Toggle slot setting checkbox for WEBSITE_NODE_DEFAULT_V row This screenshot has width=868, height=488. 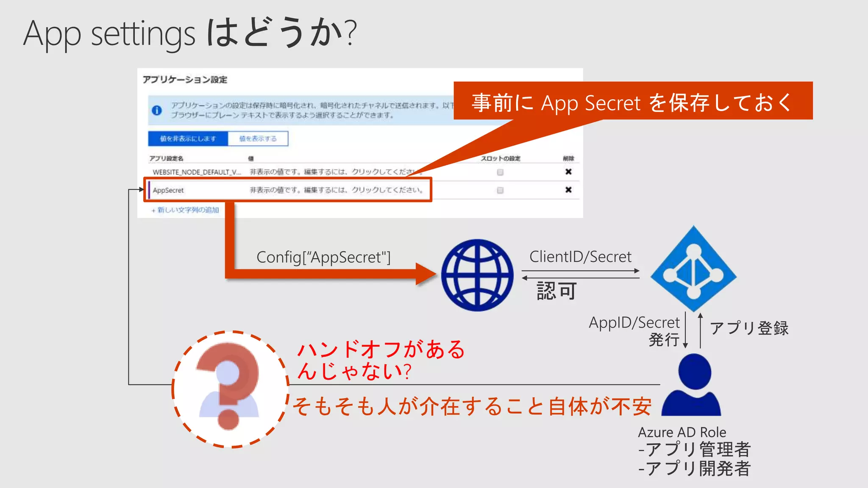(x=500, y=172)
